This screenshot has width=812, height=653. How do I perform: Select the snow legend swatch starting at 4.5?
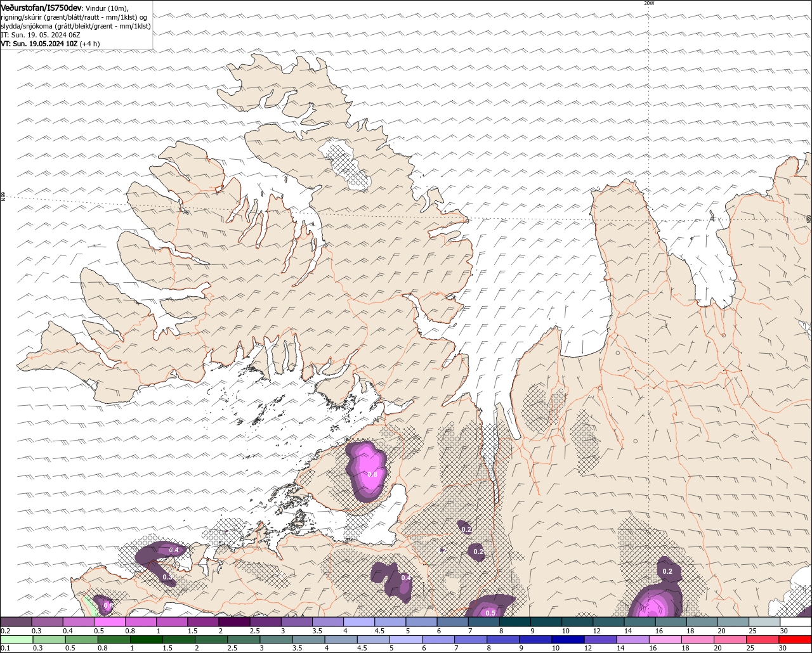[x=390, y=622]
